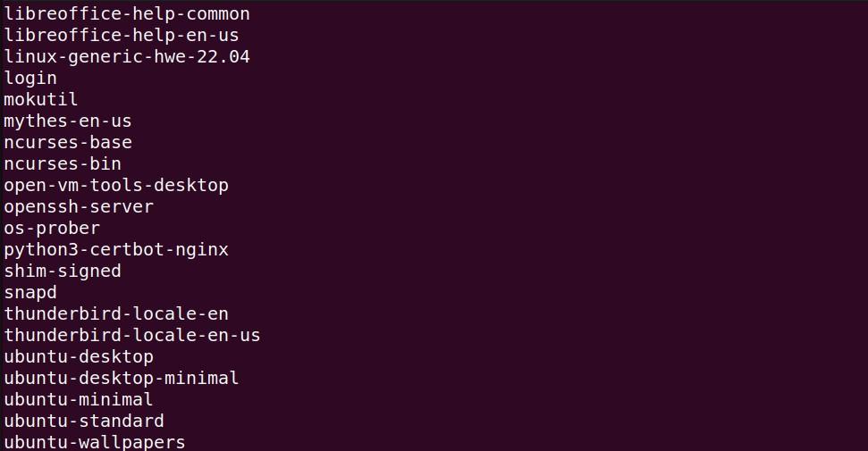Click on the ubuntu-desktop line
Image resolution: width=868 pixels, height=451 pixels.
pyautogui.click(x=79, y=357)
